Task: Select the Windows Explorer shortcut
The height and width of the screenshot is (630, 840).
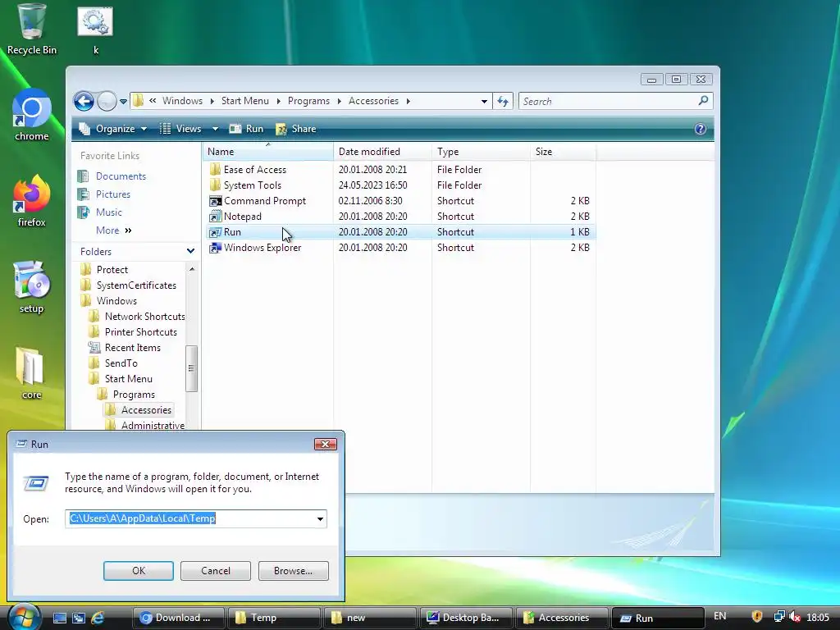Action: [262, 248]
